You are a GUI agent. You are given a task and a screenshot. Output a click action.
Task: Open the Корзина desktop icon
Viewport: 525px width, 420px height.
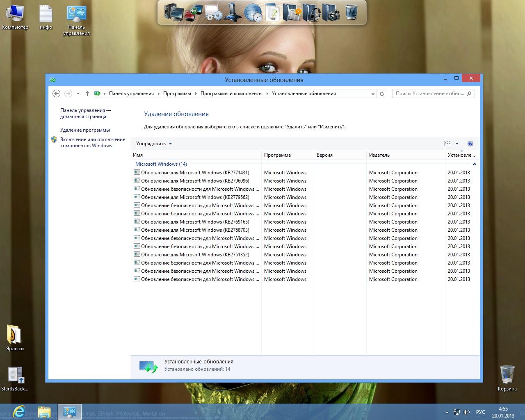click(507, 377)
